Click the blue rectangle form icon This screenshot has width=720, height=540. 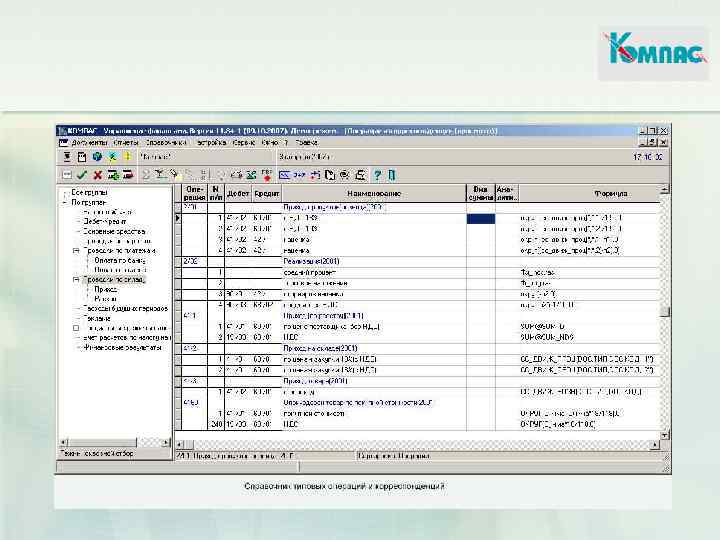284,175
